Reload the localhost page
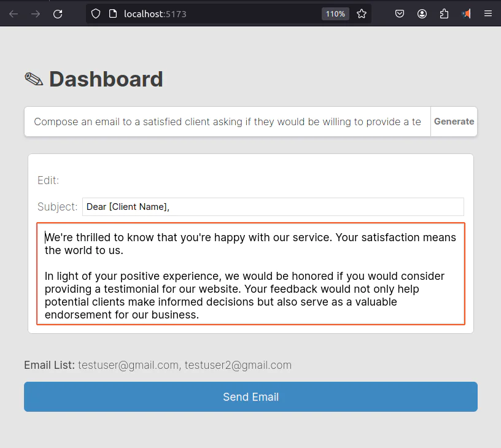The image size is (501, 448). tap(58, 14)
